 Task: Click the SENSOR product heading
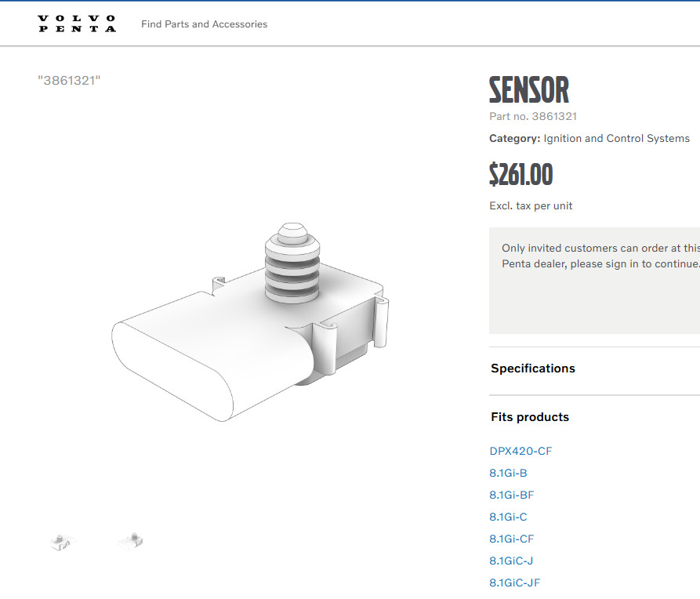(x=528, y=90)
